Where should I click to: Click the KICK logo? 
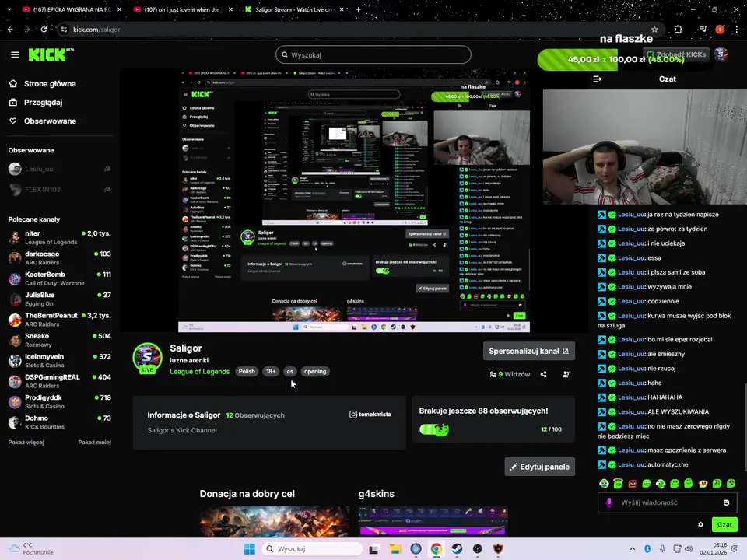click(x=51, y=54)
